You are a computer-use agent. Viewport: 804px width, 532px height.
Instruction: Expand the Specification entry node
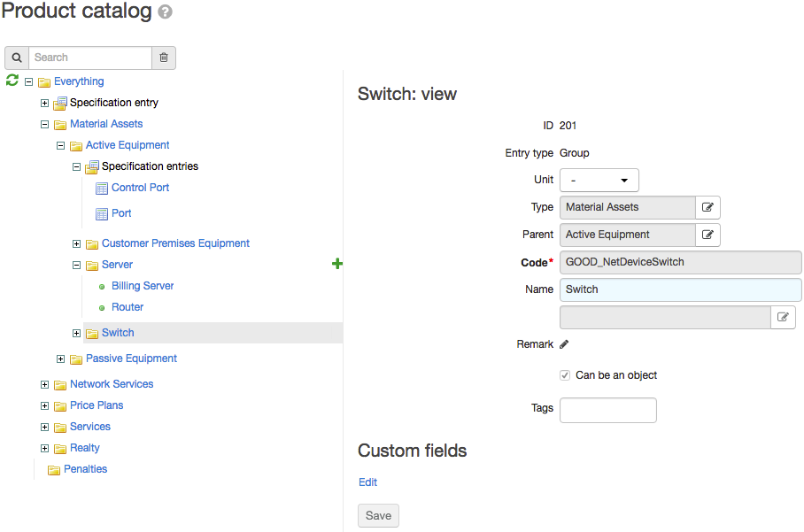[44, 103]
